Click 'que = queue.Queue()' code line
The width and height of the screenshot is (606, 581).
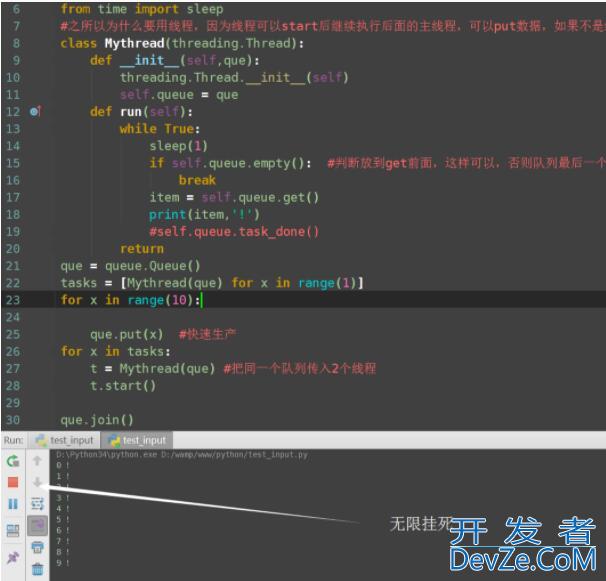130,266
